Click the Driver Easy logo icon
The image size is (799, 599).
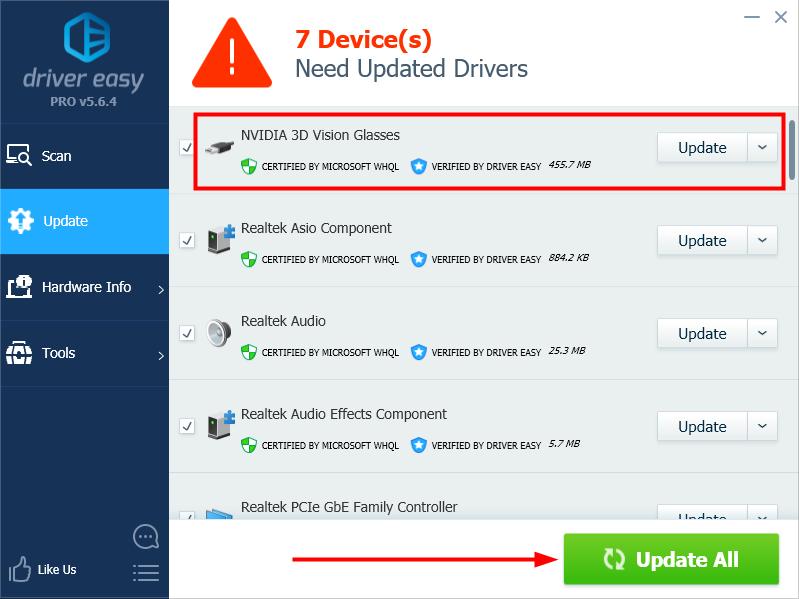(87, 37)
